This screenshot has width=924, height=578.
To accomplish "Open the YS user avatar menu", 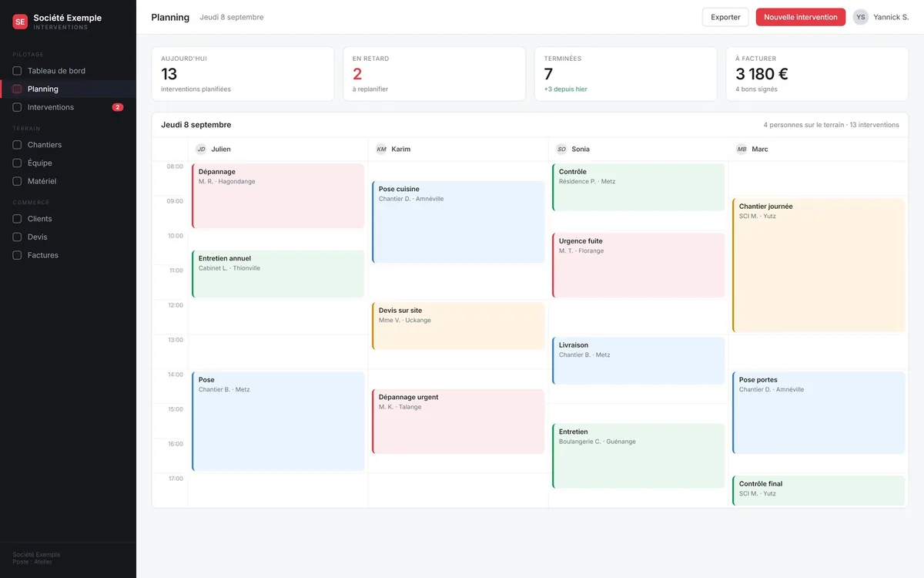I will pos(860,17).
